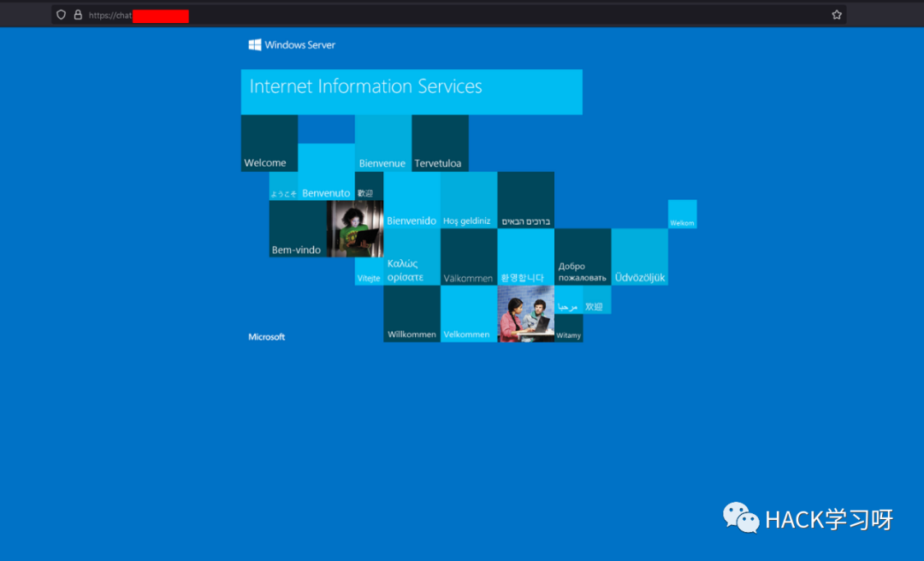Click the Internet Information Services banner
The height and width of the screenshot is (561, 924).
[412, 92]
